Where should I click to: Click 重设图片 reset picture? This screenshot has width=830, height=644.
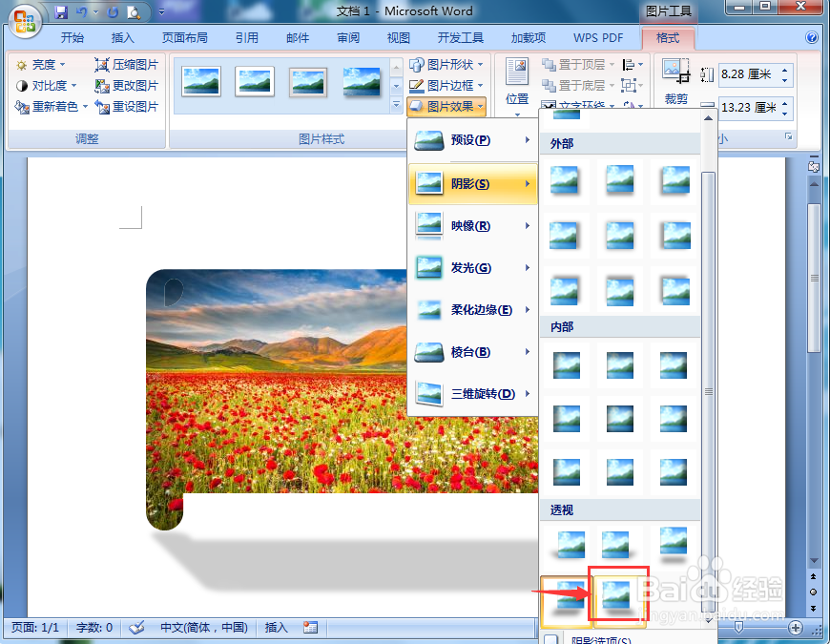pyautogui.click(x=127, y=106)
